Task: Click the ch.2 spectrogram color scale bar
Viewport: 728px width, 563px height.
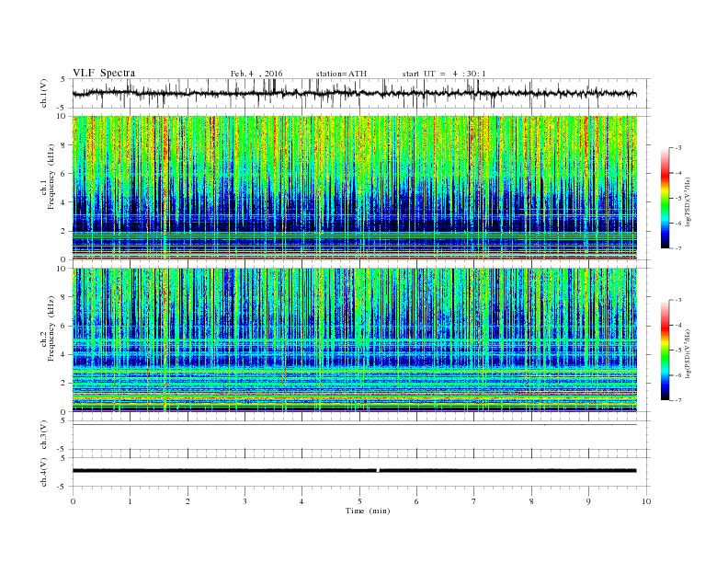Action: (665, 350)
